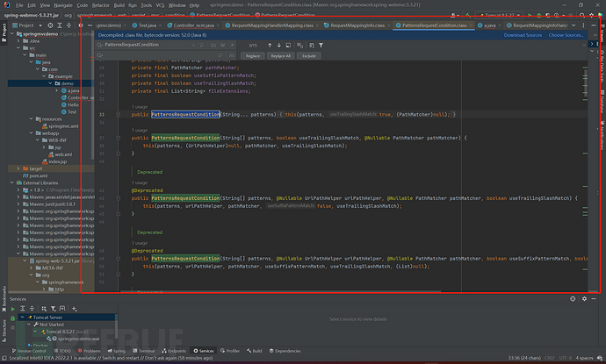The image size is (606, 364).
Task: Click the Replace button
Action: point(253,56)
